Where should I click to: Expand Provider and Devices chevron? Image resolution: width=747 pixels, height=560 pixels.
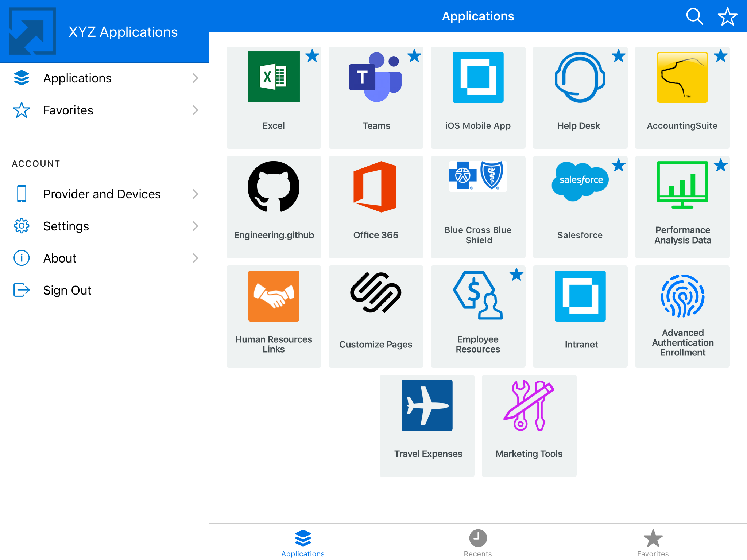pyautogui.click(x=196, y=194)
